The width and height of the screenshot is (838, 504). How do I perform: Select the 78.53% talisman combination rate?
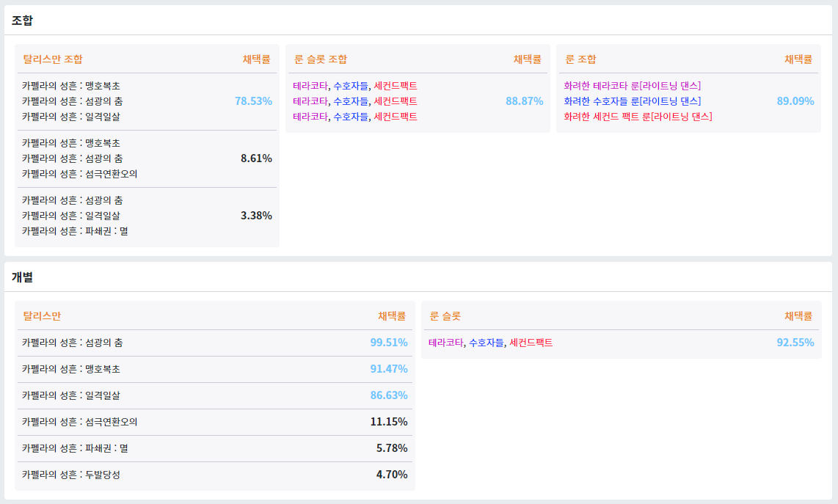click(253, 101)
